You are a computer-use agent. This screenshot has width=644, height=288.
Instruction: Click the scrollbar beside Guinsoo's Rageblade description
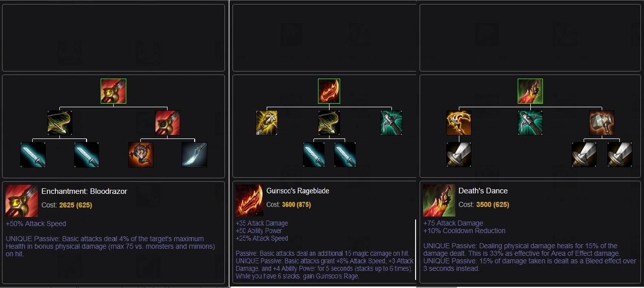point(416,249)
